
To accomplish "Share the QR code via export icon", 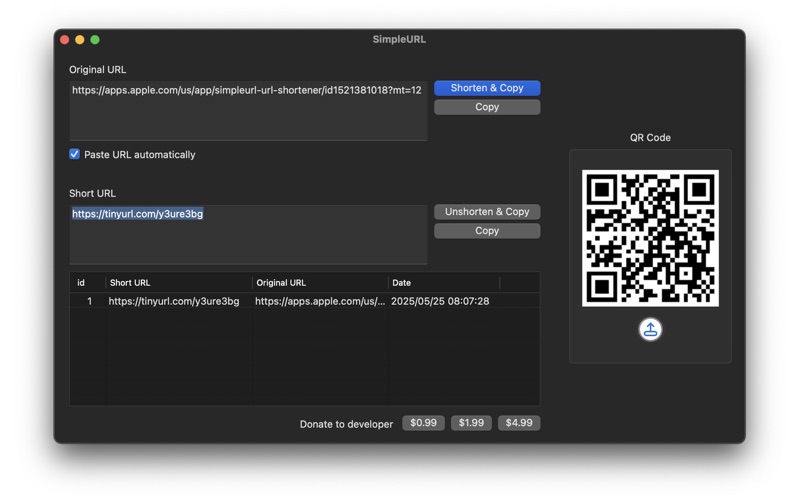I will click(x=650, y=329).
